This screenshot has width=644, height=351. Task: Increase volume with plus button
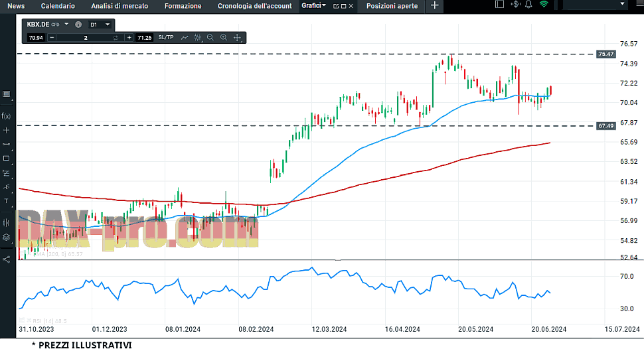click(x=129, y=38)
